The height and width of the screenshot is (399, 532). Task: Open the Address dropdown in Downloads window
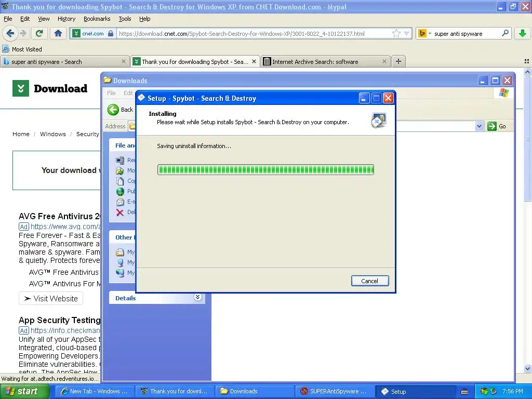click(479, 126)
